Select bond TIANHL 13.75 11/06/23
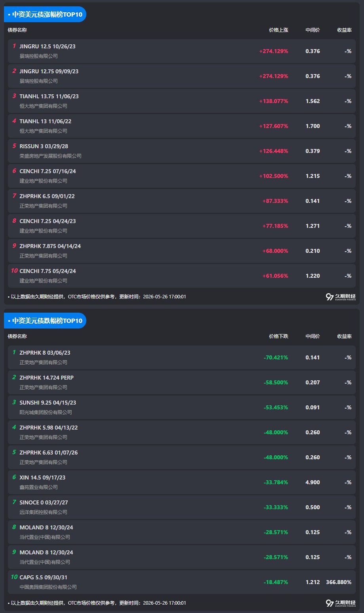 49,96
